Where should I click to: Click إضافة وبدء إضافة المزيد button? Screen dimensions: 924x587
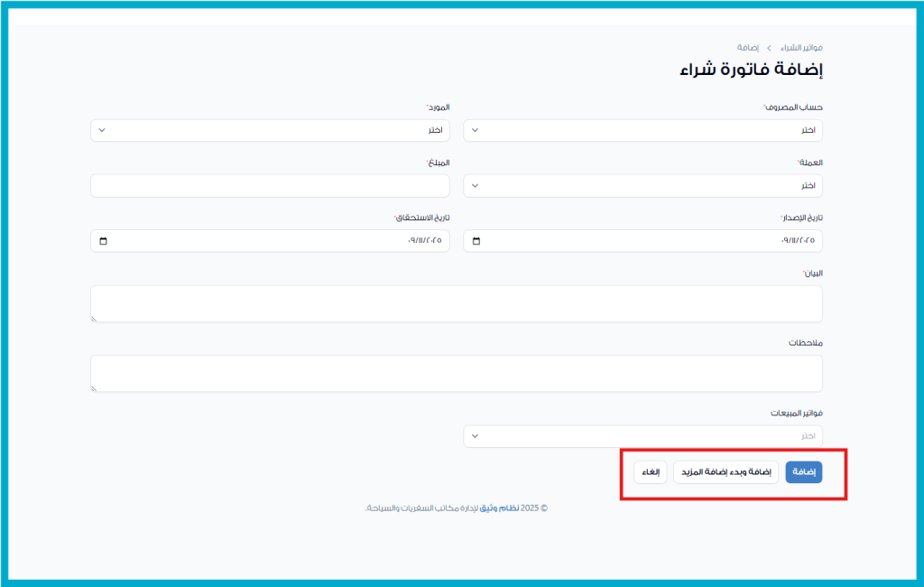click(x=725, y=472)
